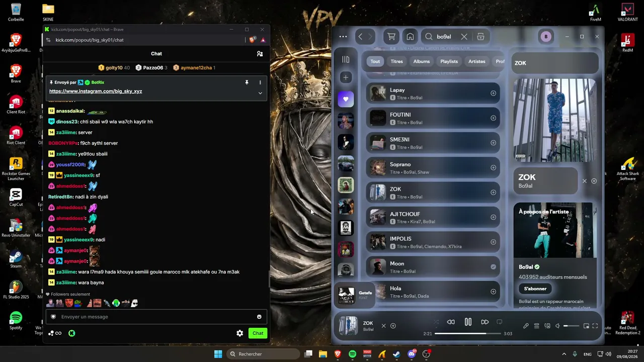Clear the bo9al search query
Image resolution: width=644 pixels, height=362 pixels.
coord(464,36)
